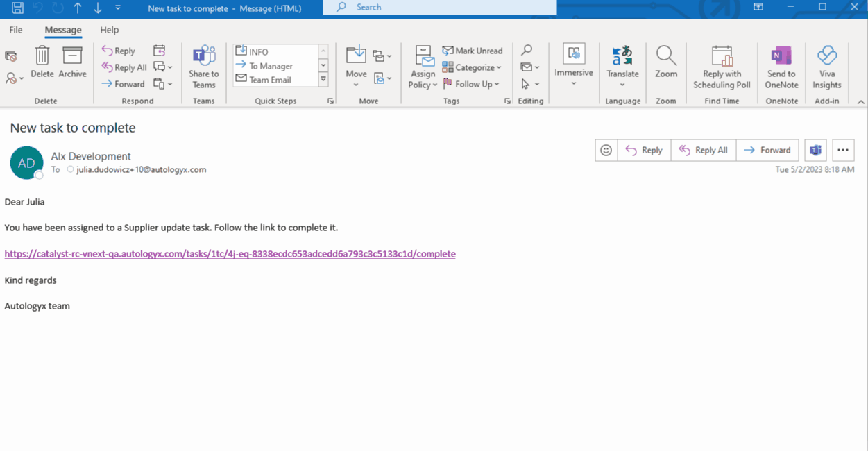Open the Help ribbon tab
868x451 pixels.
tap(109, 30)
